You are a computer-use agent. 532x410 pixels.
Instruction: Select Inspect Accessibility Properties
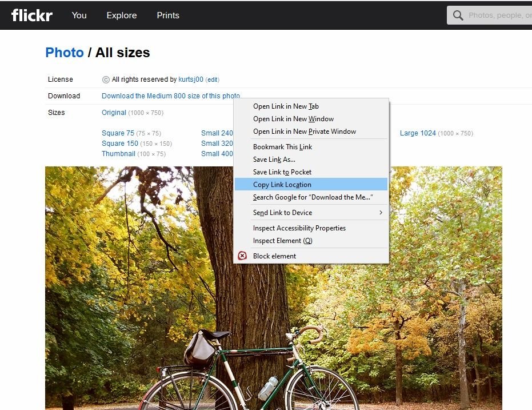coord(311,228)
